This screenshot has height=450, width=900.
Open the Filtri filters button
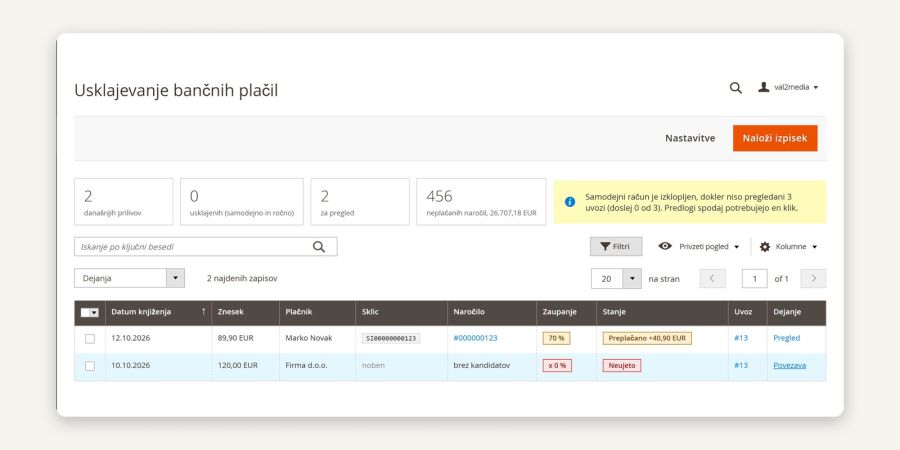tap(616, 247)
